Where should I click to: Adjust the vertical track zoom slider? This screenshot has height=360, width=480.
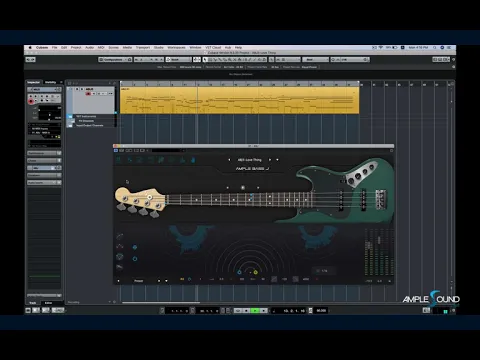tap(452, 288)
